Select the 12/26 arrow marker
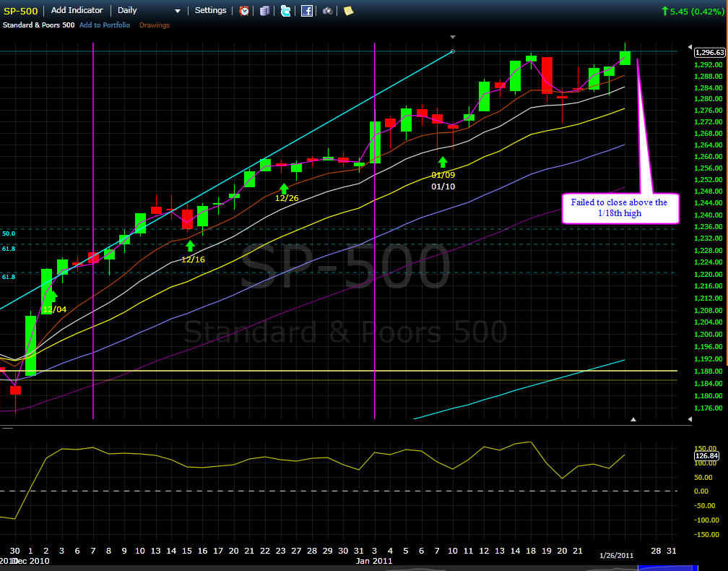Screen dimensions: 728x571 (284, 189)
